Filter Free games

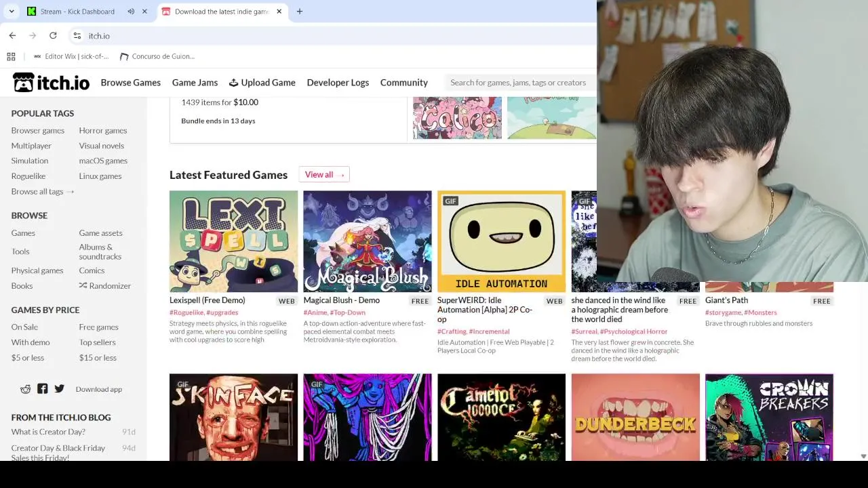click(98, 327)
